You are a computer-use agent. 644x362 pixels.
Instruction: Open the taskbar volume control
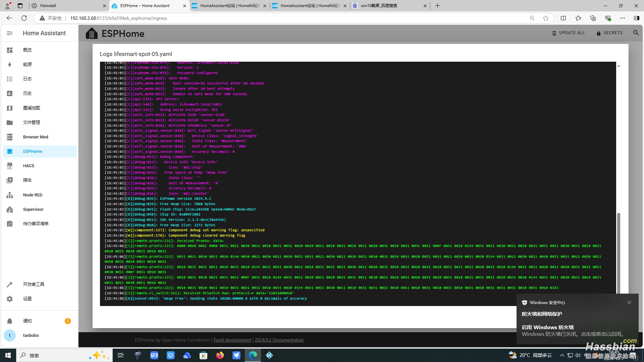[578, 355]
